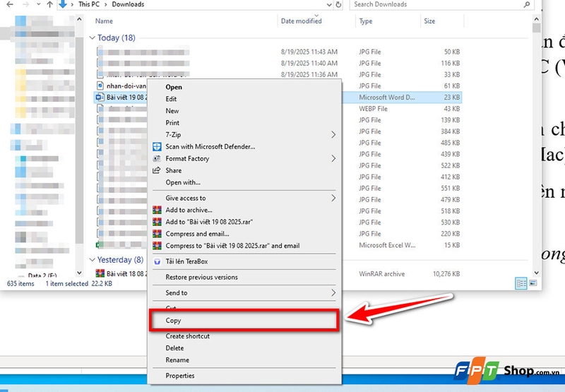Expand the Give access to submenu
The image size is (565, 392).
click(x=244, y=198)
